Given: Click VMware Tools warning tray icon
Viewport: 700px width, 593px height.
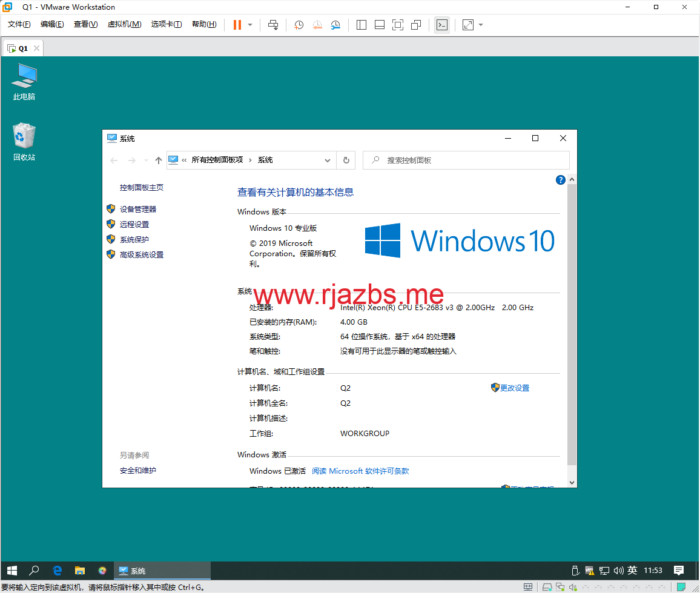Looking at the screenshot, I should [x=589, y=570].
